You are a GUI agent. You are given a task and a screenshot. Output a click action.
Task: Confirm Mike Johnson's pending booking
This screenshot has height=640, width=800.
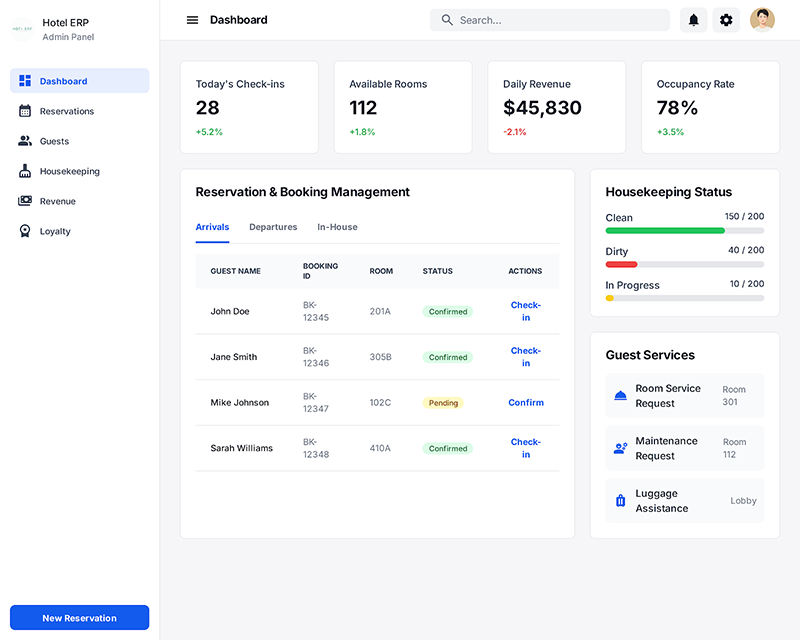[526, 402]
